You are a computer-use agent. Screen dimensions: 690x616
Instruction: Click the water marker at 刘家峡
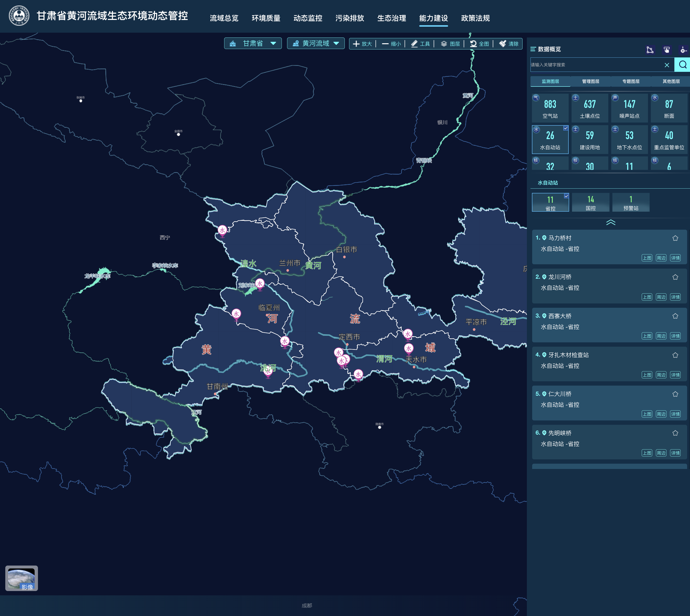259,284
